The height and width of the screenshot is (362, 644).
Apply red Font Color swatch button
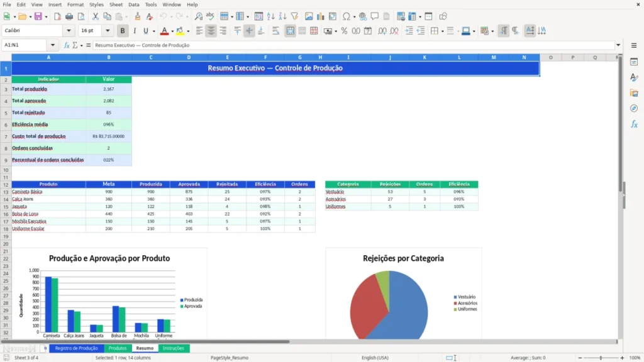point(164,31)
